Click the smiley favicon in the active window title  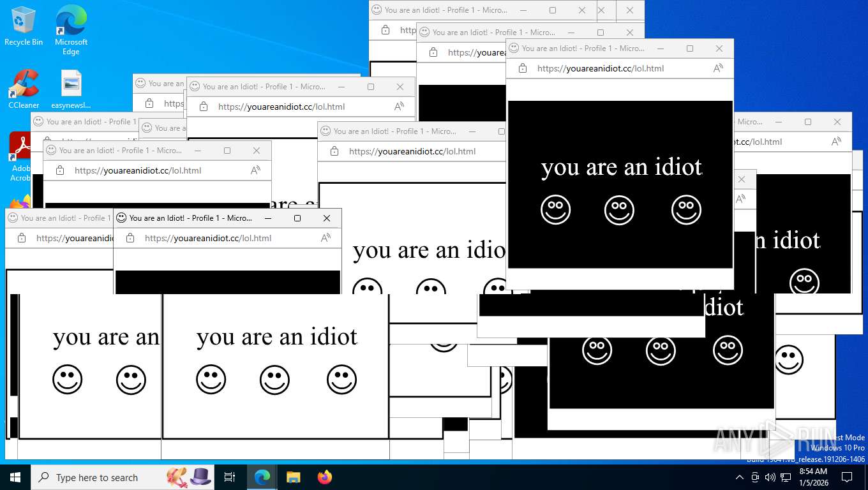tap(121, 218)
